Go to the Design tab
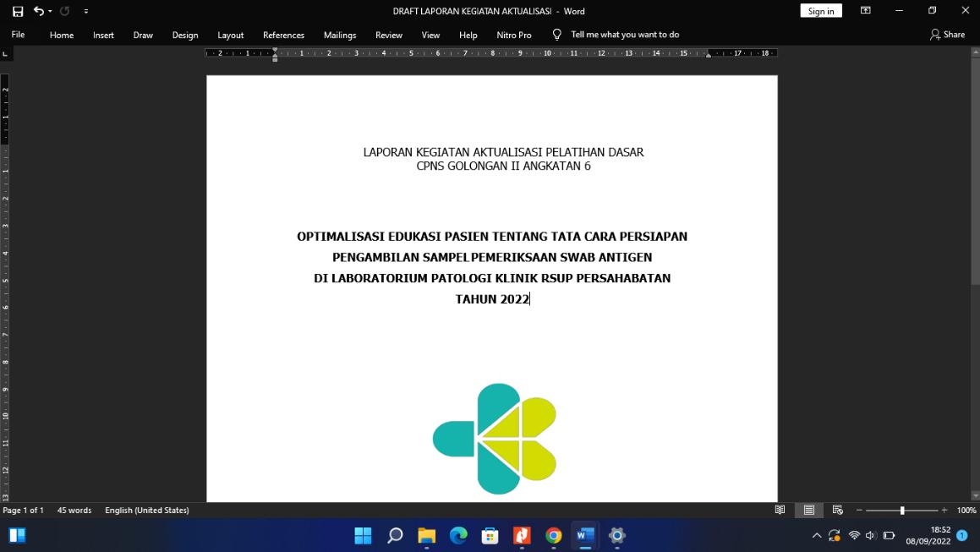980x552 pixels. [185, 35]
